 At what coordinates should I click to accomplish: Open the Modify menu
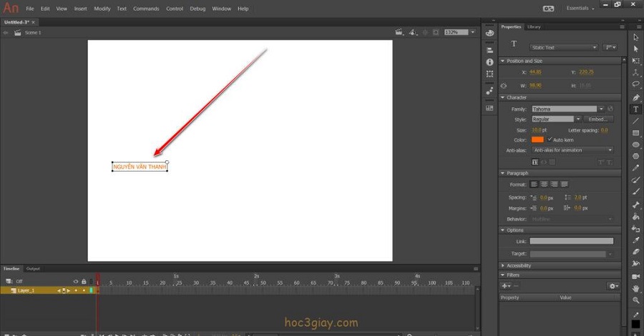click(102, 9)
